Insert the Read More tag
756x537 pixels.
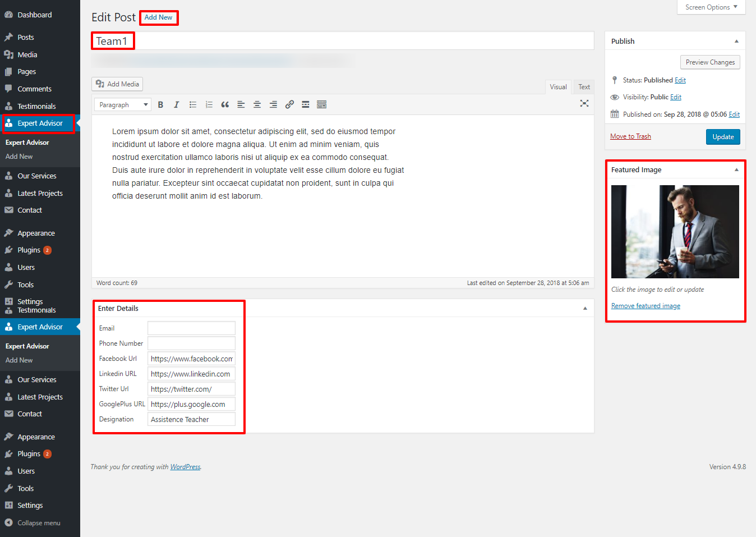306,105
